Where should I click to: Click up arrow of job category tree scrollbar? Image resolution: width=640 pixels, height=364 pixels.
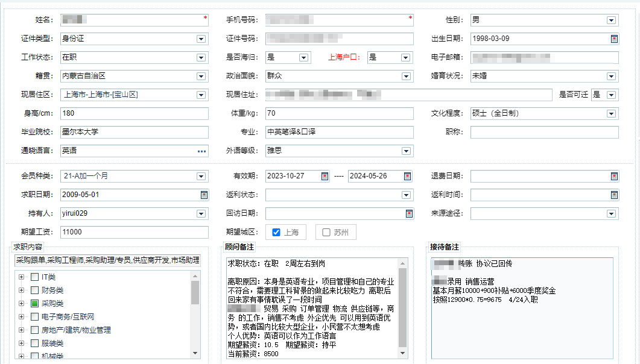(x=195, y=276)
